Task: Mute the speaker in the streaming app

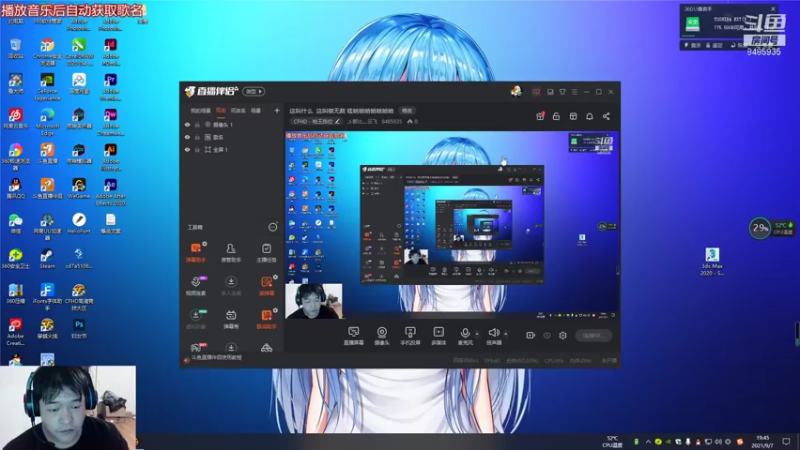Action: click(x=493, y=335)
